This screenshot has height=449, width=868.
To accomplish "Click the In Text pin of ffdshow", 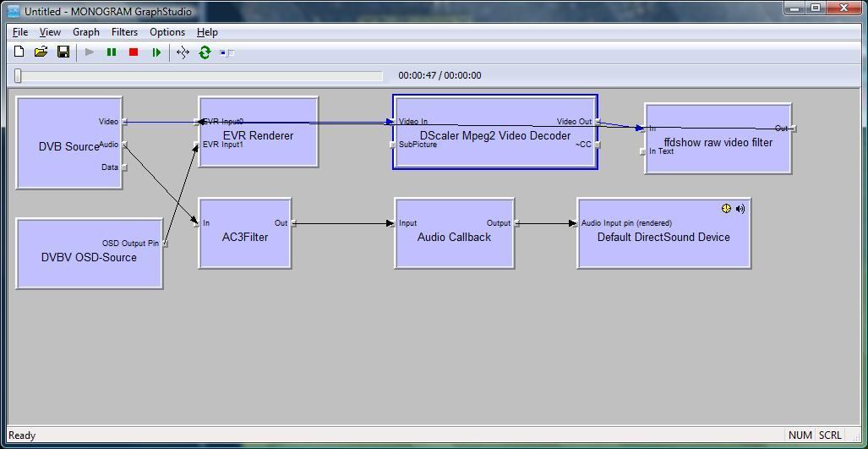I will (x=642, y=151).
